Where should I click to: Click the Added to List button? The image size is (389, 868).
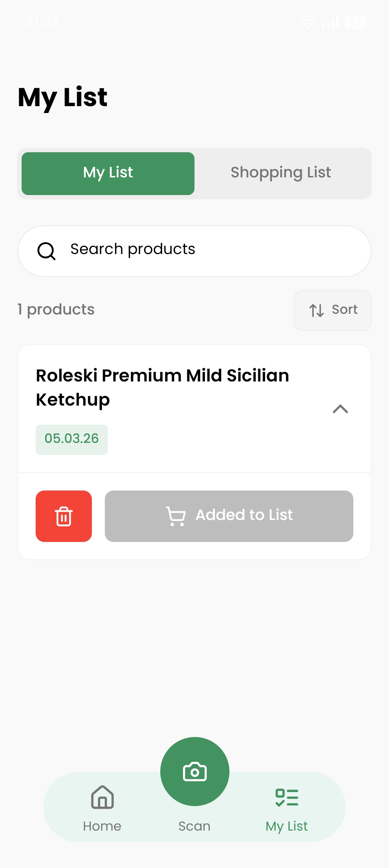click(x=229, y=516)
